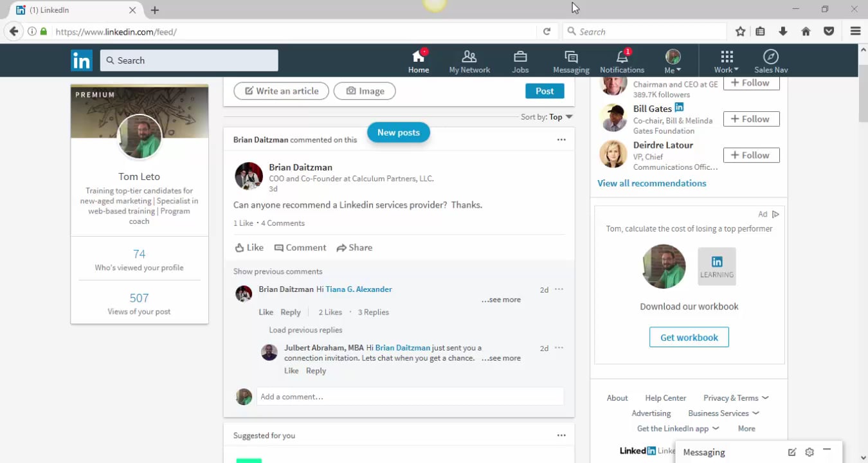Open the Home feed icon
Image resolution: width=868 pixels, height=463 pixels.
point(419,60)
